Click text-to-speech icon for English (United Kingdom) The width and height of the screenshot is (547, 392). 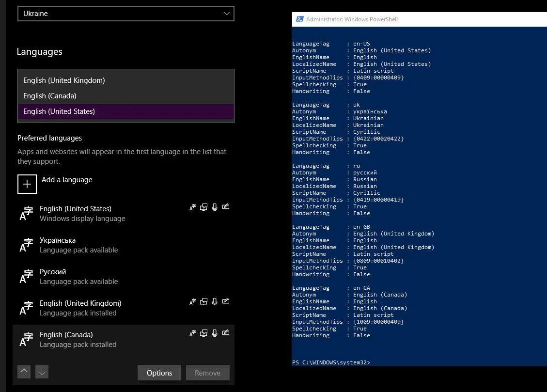coord(203,302)
